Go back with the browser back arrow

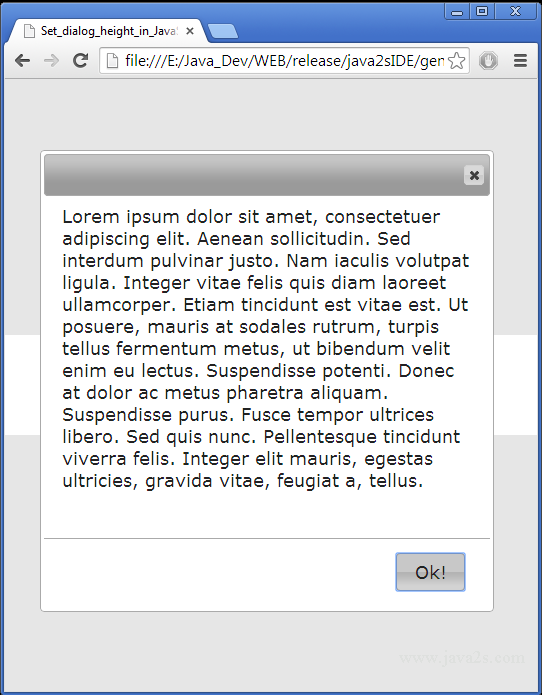click(22, 60)
